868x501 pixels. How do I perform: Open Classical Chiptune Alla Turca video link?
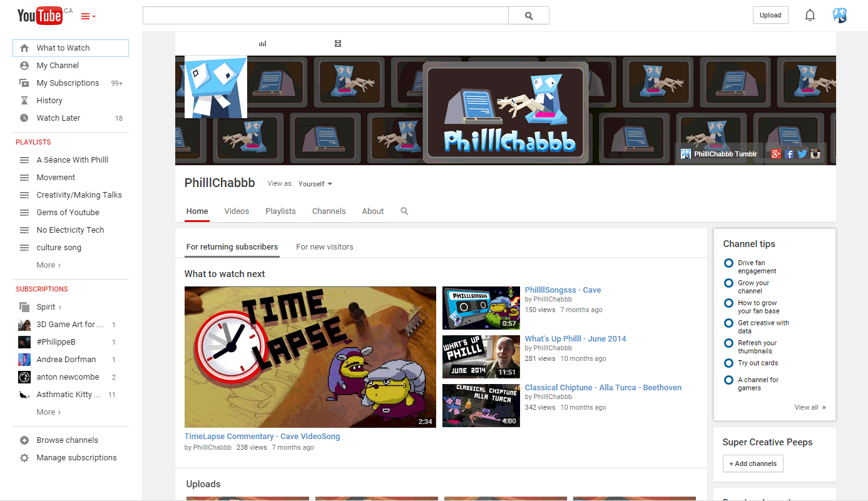click(x=603, y=388)
